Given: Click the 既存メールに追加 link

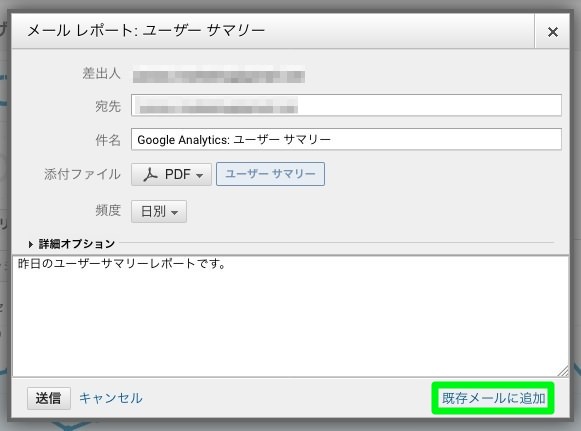Looking at the screenshot, I should pyautogui.click(x=493, y=398).
